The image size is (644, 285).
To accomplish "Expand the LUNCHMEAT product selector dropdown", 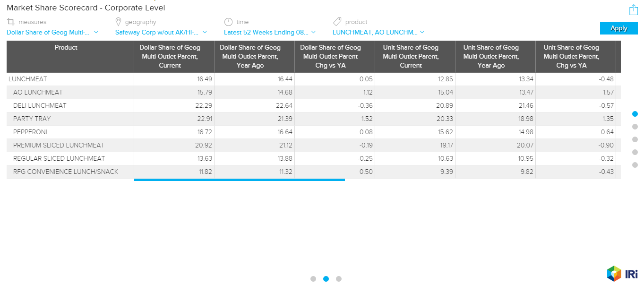I will point(378,32).
